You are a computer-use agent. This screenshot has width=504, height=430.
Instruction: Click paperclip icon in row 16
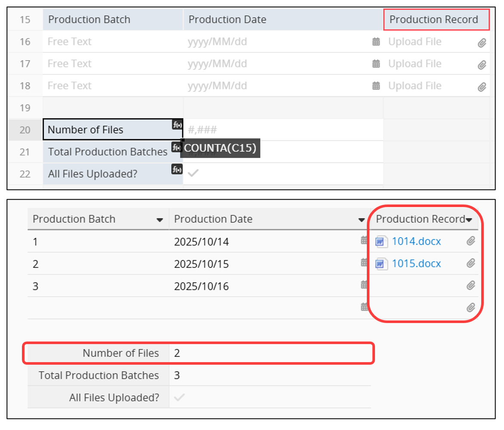pos(482,43)
